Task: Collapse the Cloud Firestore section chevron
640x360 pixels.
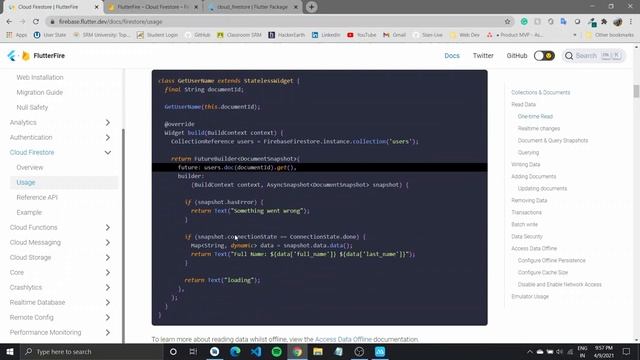Action: 108,152
